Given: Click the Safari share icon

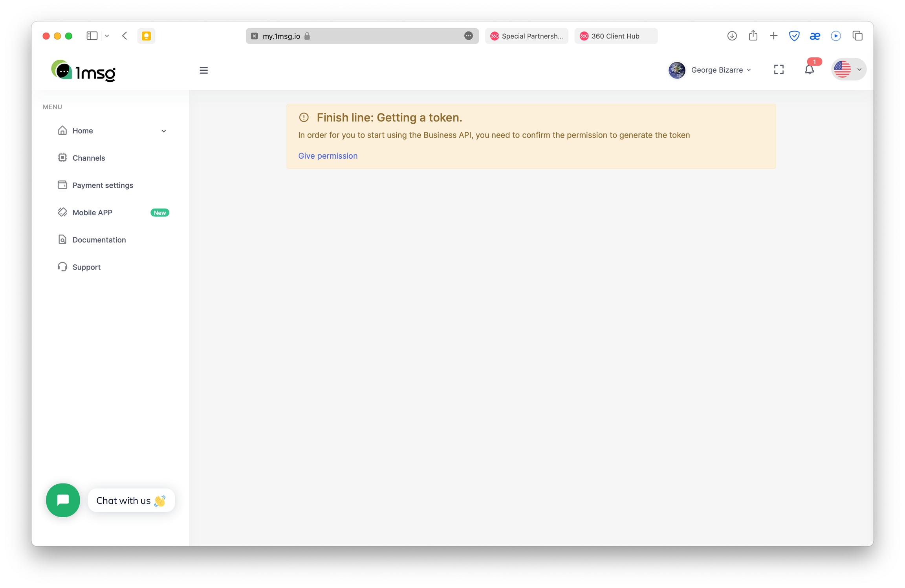Looking at the screenshot, I should pos(753,36).
